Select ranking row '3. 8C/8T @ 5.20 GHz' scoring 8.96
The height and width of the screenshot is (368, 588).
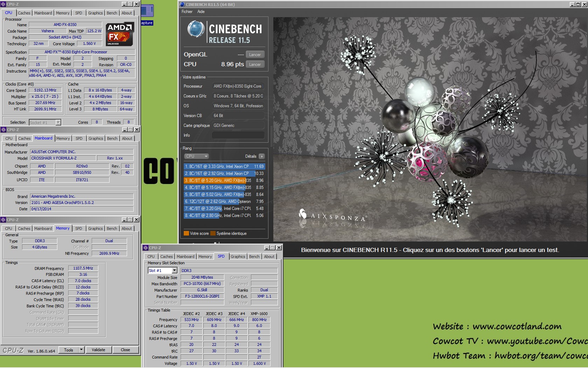(224, 180)
